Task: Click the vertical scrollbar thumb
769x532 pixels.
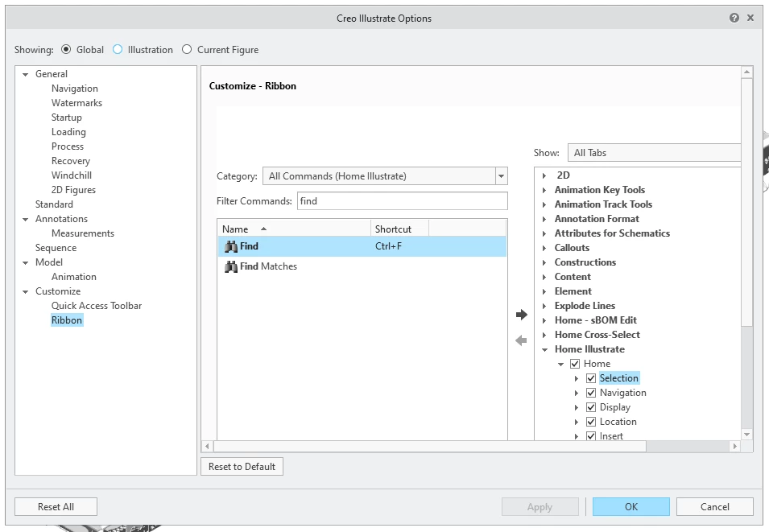Action: point(746,201)
